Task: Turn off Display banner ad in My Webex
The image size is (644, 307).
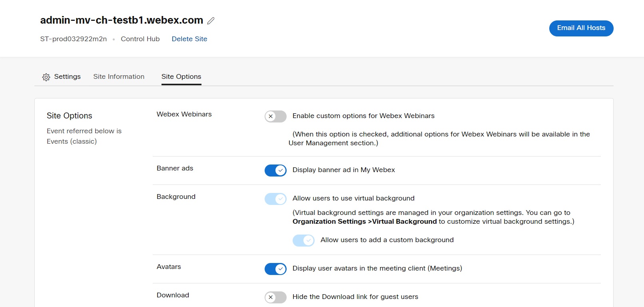Action: click(x=275, y=171)
